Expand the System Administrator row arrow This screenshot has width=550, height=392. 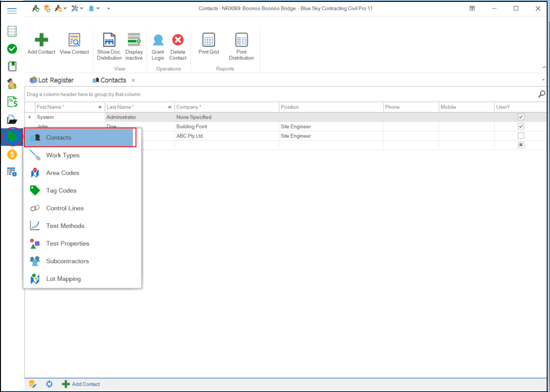pos(30,117)
